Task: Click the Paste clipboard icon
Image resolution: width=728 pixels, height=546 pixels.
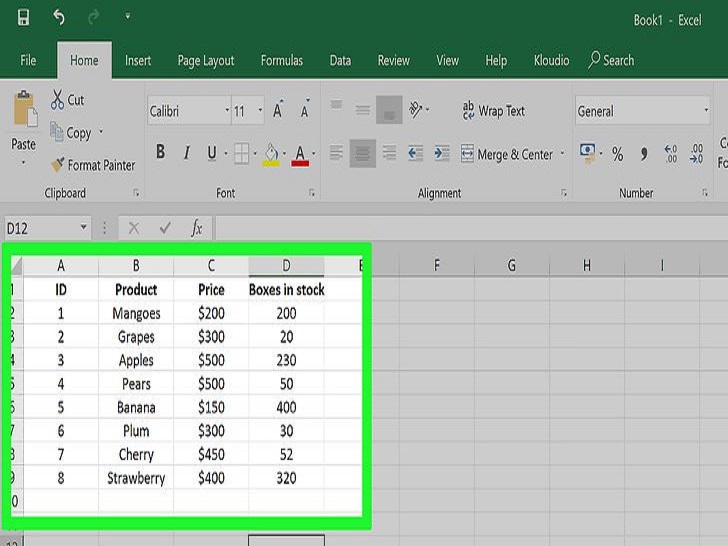Action: click(24, 108)
